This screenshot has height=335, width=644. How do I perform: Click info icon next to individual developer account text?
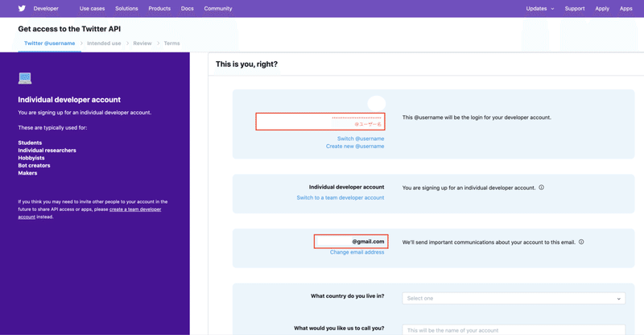pyautogui.click(x=541, y=188)
